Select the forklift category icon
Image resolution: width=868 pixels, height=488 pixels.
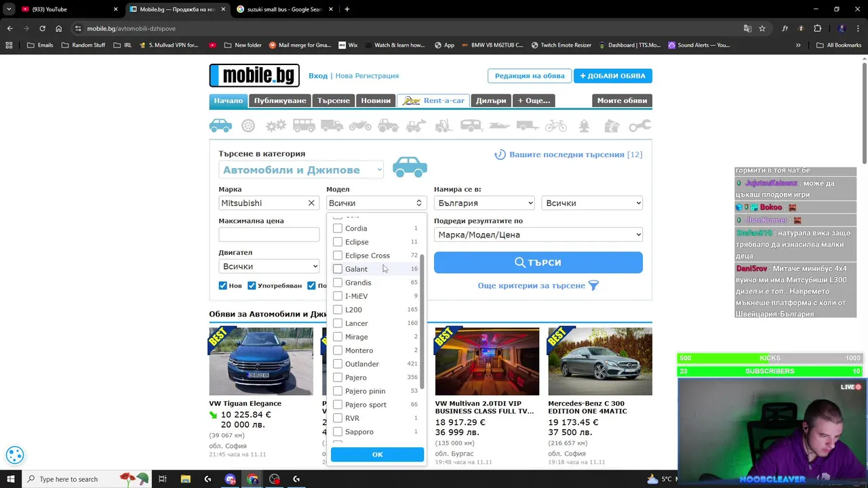pos(443,125)
